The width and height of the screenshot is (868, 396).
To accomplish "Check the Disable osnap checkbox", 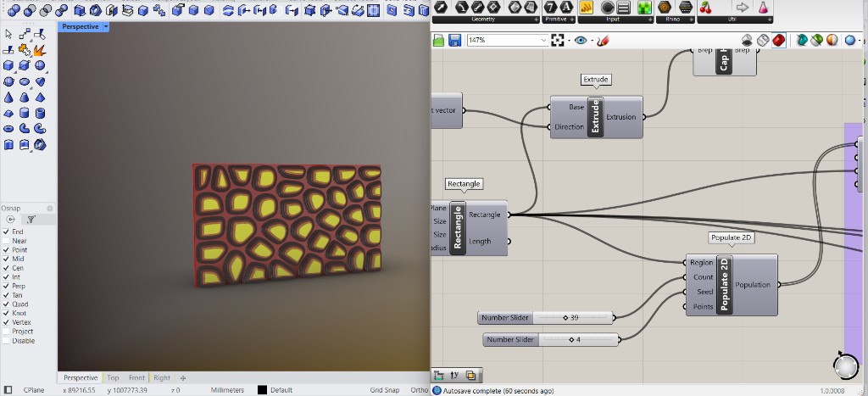I will pos(6,341).
